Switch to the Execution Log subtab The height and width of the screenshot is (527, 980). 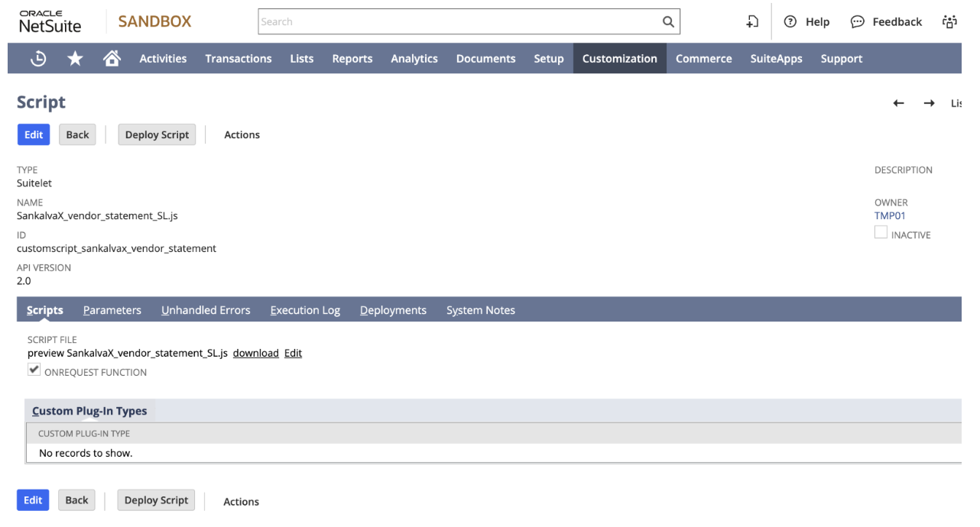click(305, 310)
